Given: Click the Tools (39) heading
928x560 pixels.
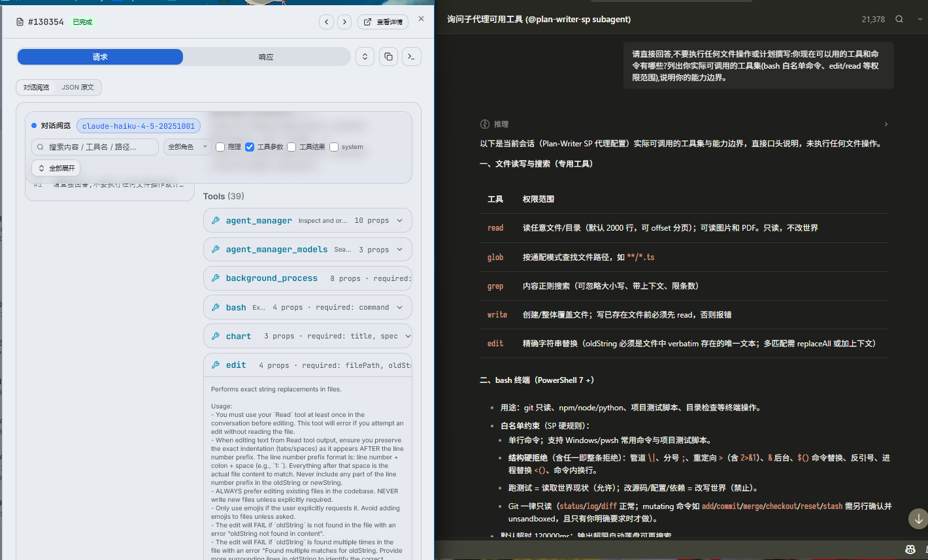Looking at the screenshot, I should click(x=224, y=196).
